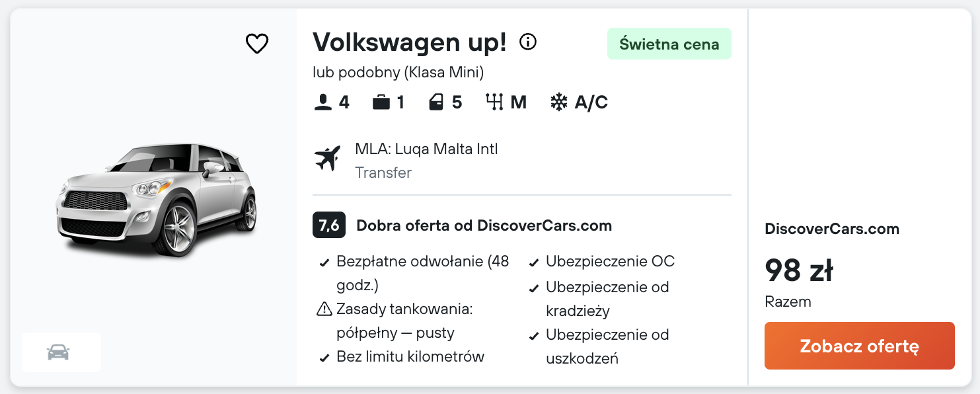Click the DiscoverCars.com provider name above price
The width and height of the screenshot is (980, 394).
pos(831,229)
